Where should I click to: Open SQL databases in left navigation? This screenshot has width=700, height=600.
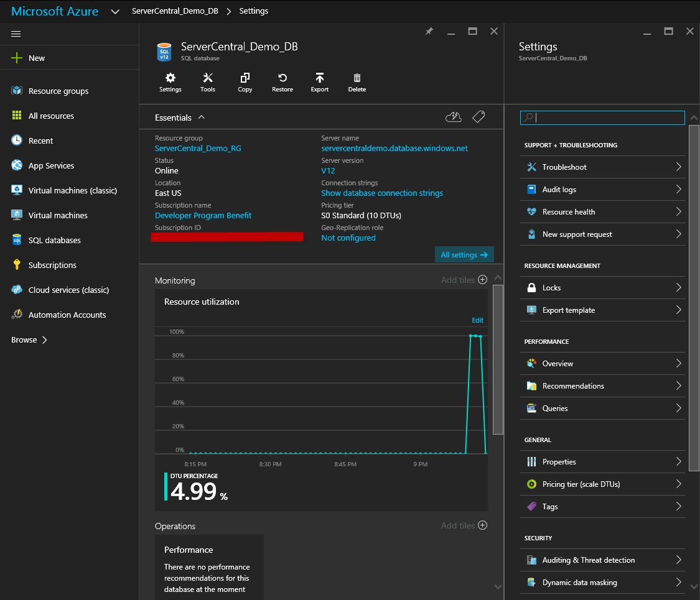(54, 240)
